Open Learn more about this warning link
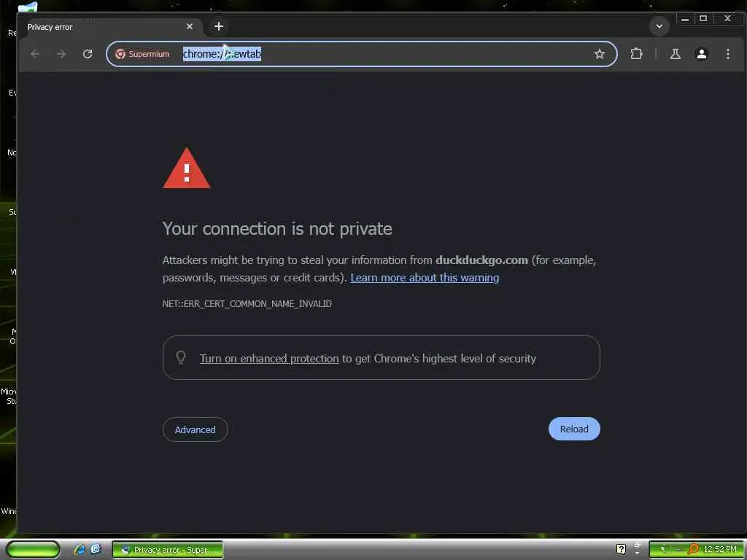Viewport: 747px width, 560px height. 425,278
